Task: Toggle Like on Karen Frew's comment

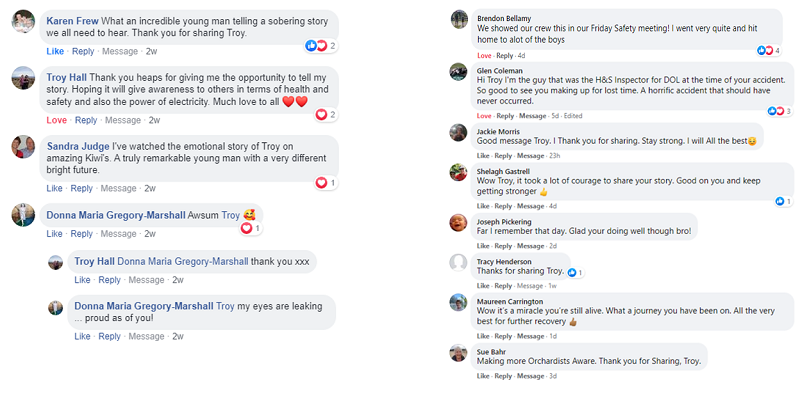Action: tap(55, 51)
